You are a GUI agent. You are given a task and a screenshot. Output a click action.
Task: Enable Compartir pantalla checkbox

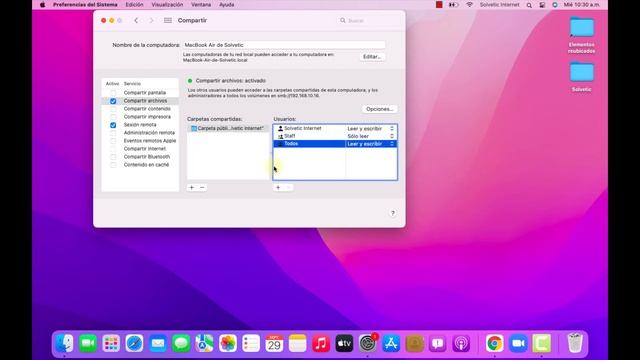pos(113,93)
